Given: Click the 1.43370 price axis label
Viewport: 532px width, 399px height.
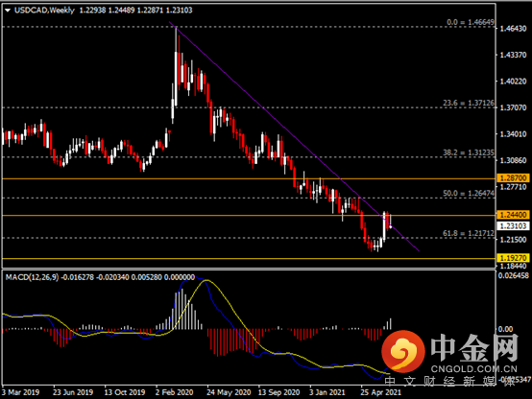Looking at the screenshot, I should pos(514,55).
